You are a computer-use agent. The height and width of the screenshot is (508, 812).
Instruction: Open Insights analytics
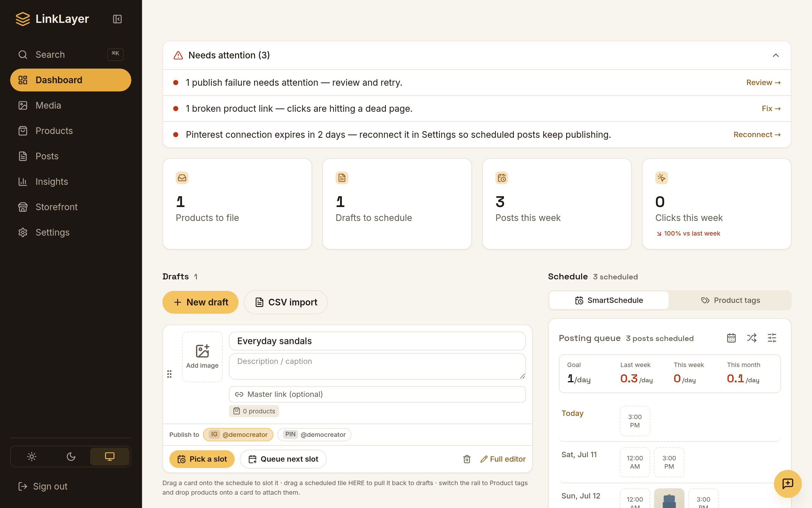click(70, 181)
